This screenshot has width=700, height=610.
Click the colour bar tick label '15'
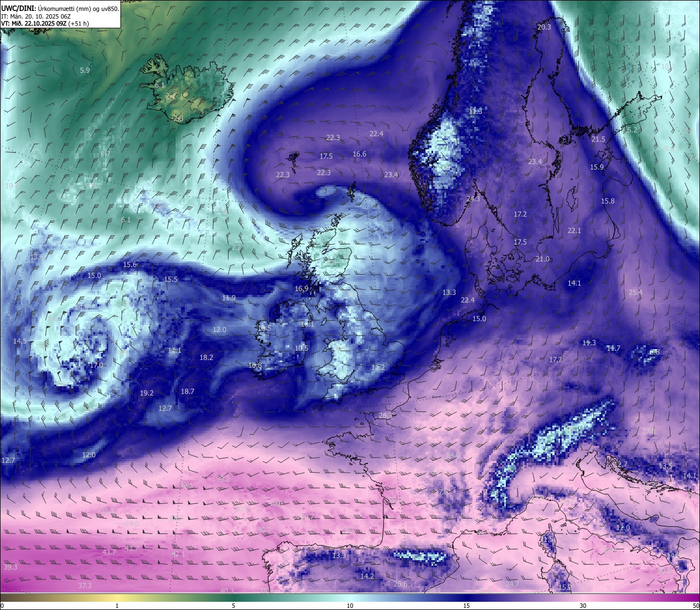pos(466,606)
